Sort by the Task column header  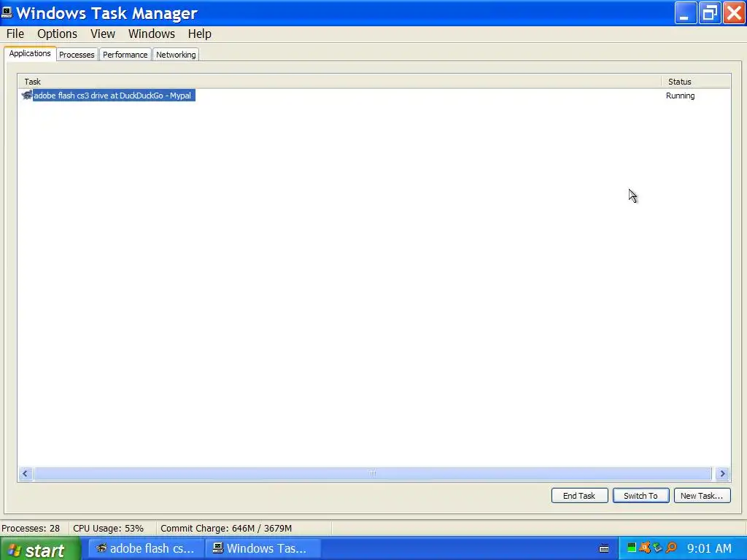click(x=339, y=82)
